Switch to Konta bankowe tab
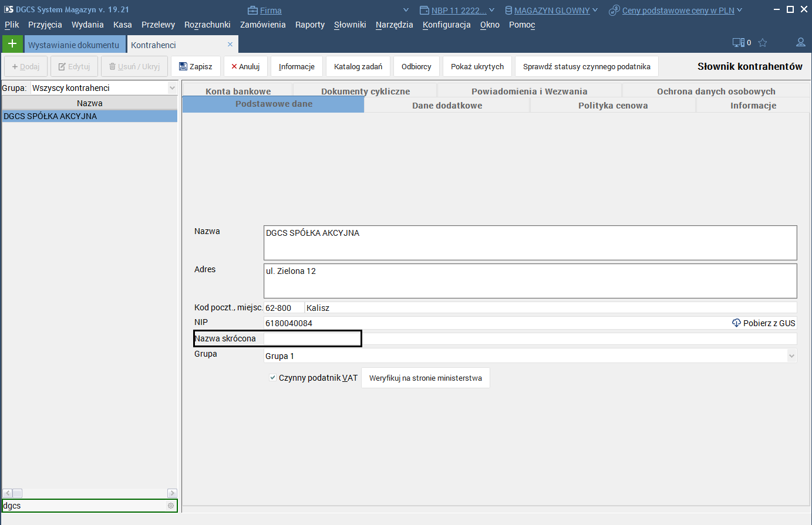The image size is (812, 525). [238, 91]
